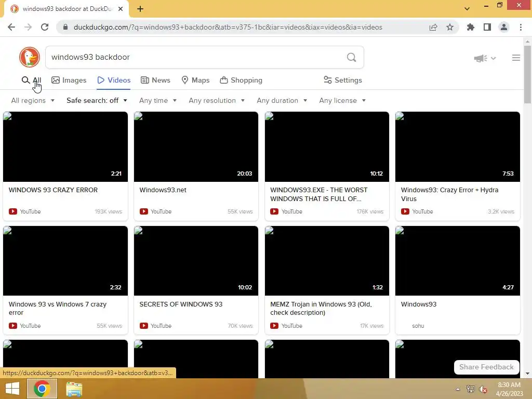Open the Windows93.net video title
532x399 pixels.
163,190
